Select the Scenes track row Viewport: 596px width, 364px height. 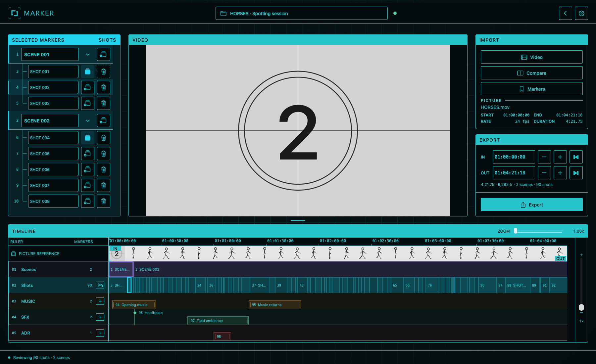coord(58,269)
